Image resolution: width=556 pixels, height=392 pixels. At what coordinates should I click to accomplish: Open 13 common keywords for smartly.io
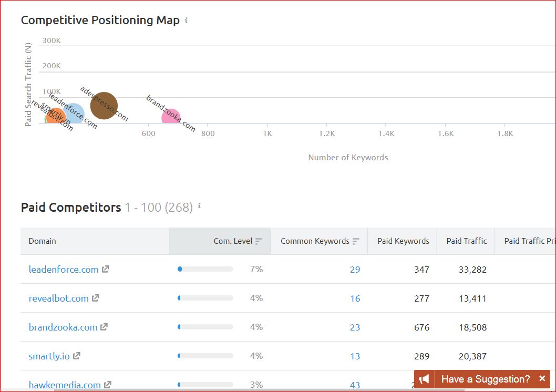[355, 356]
